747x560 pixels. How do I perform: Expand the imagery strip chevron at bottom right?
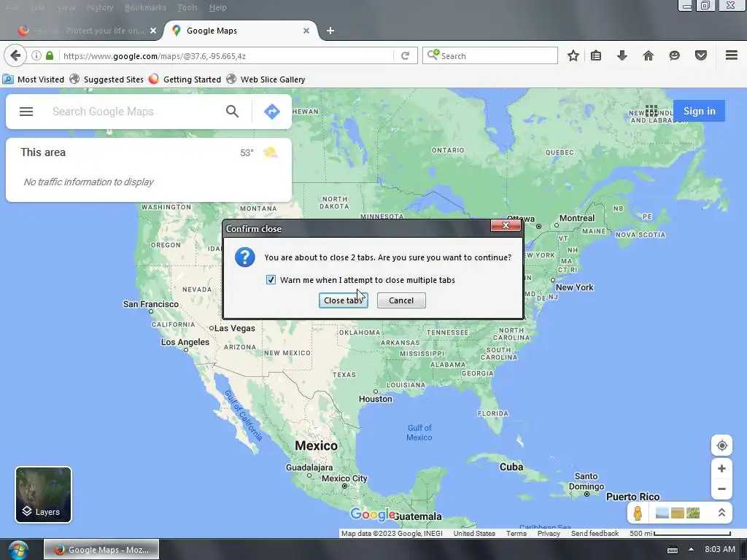[721, 513]
